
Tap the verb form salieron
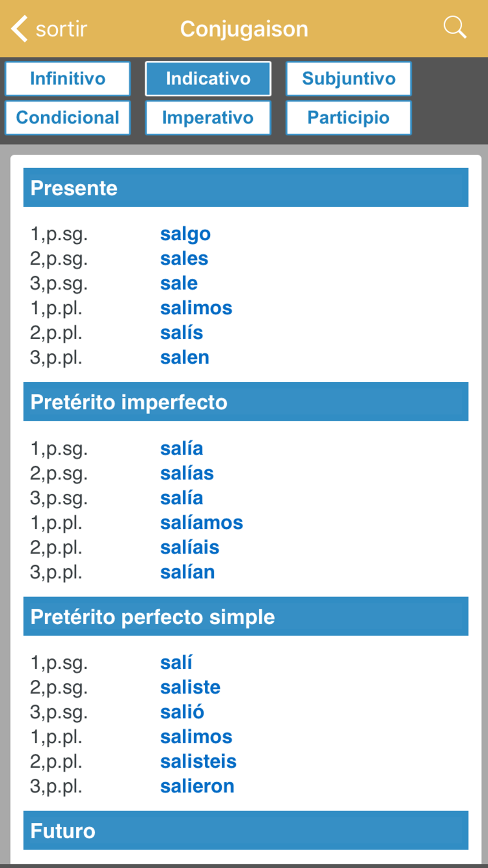coord(197,786)
